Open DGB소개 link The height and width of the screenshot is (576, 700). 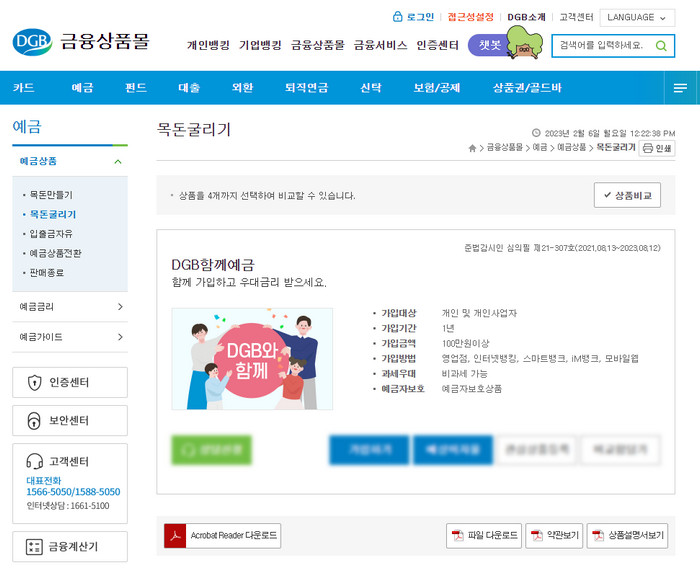526,17
